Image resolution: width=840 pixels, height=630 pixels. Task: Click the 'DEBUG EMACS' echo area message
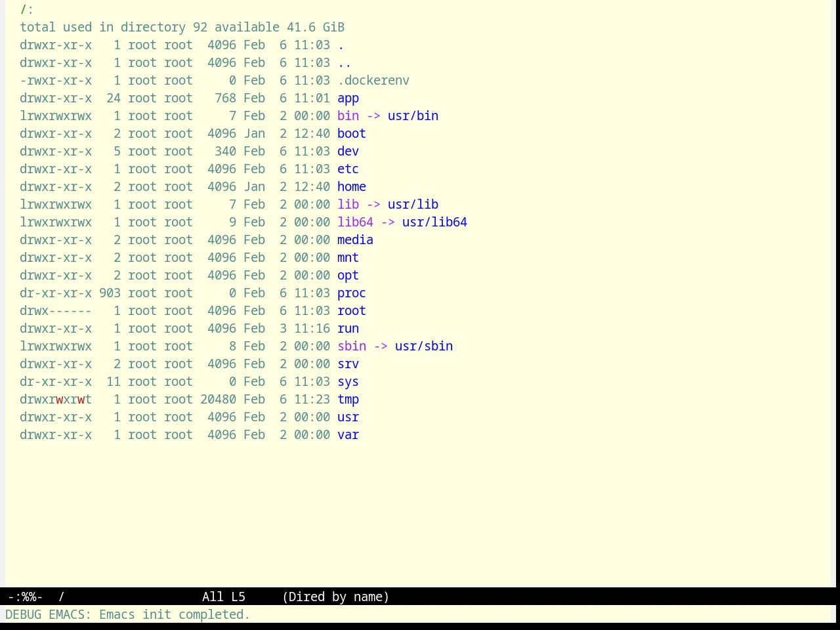point(127,614)
